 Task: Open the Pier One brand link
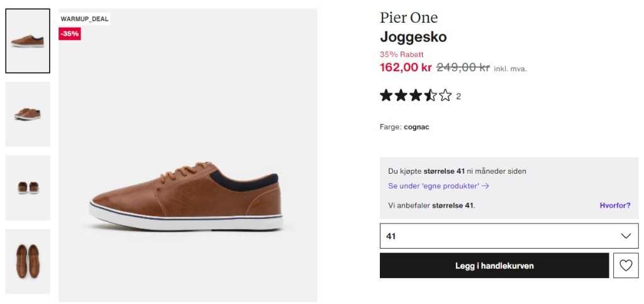pos(409,18)
